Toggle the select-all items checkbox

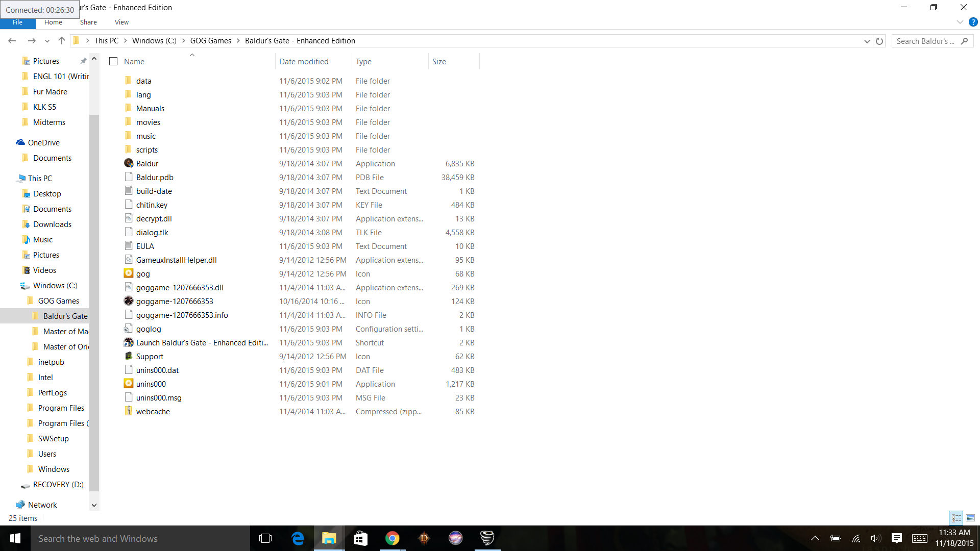pyautogui.click(x=113, y=61)
